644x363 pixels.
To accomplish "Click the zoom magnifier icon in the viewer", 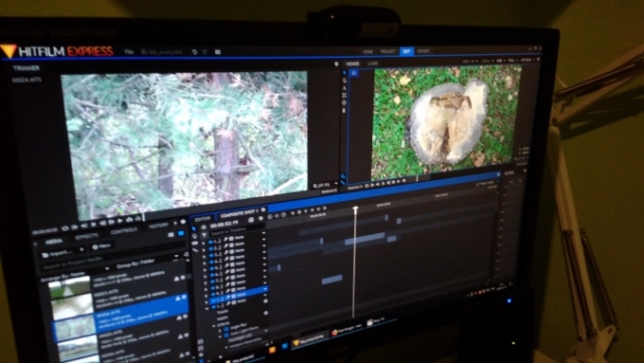I will [343, 176].
